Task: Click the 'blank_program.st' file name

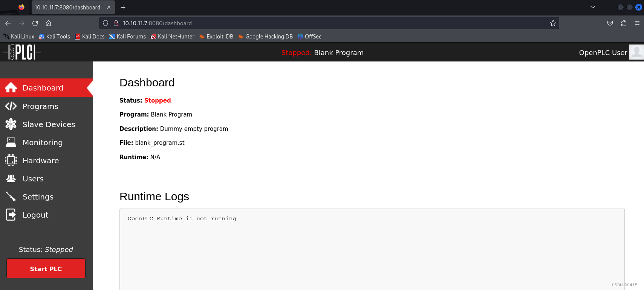Action: coord(160,143)
